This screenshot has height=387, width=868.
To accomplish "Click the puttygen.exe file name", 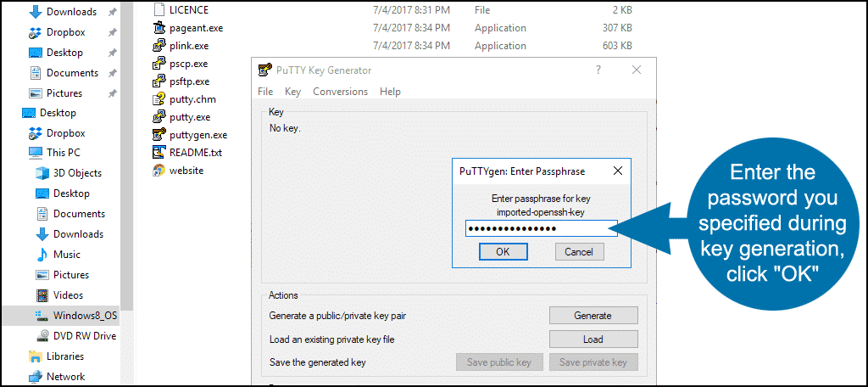I will (x=198, y=135).
